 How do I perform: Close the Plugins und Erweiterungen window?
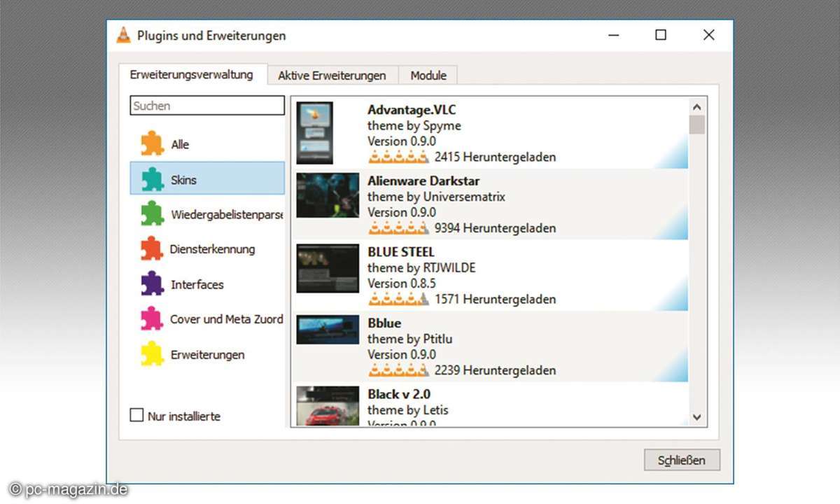click(708, 35)
